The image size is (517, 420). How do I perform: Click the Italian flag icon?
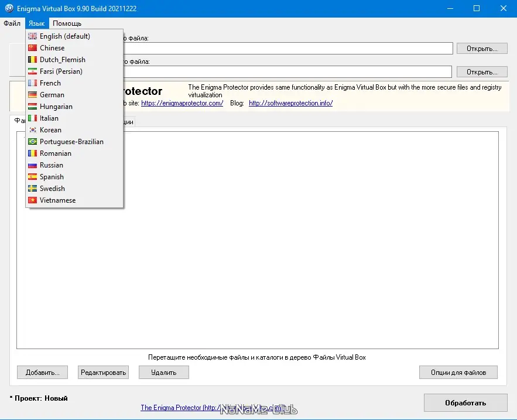32,118
